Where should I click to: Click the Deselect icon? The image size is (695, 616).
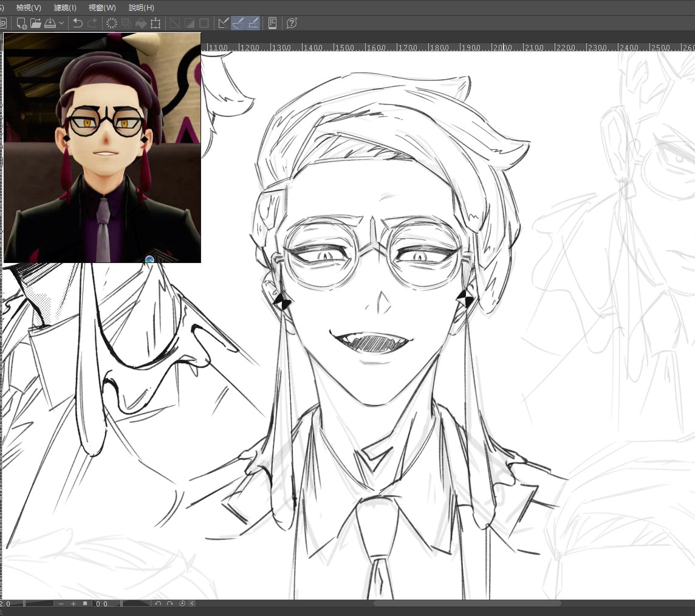tap(175, 23)
